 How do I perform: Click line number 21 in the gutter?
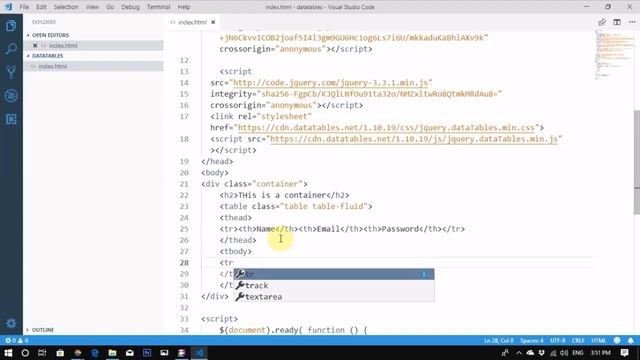point(184,184)
